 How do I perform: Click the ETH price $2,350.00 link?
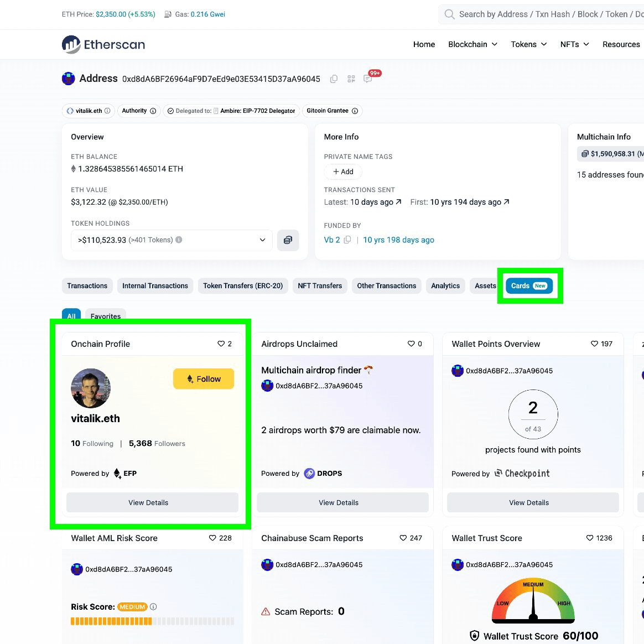click(x=111, y=14)
